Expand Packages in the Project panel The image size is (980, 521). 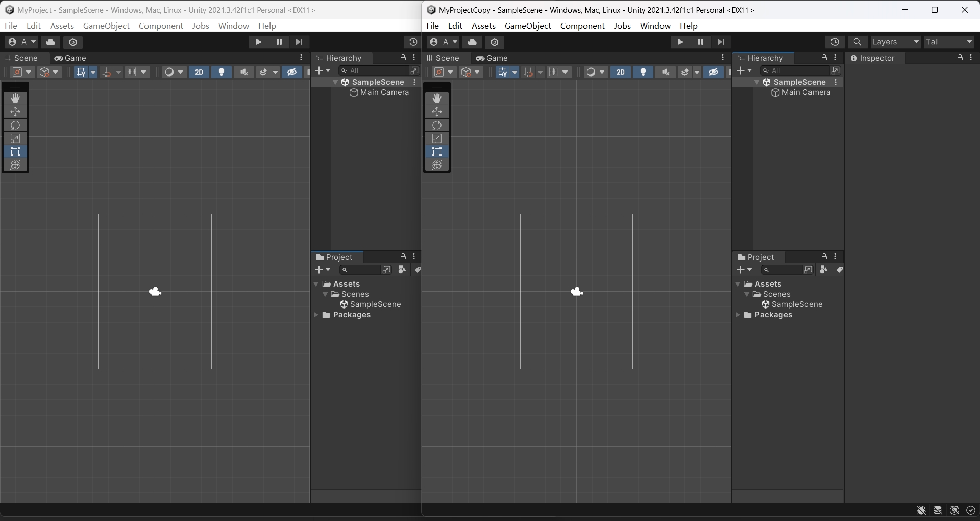tap(316, 315)
